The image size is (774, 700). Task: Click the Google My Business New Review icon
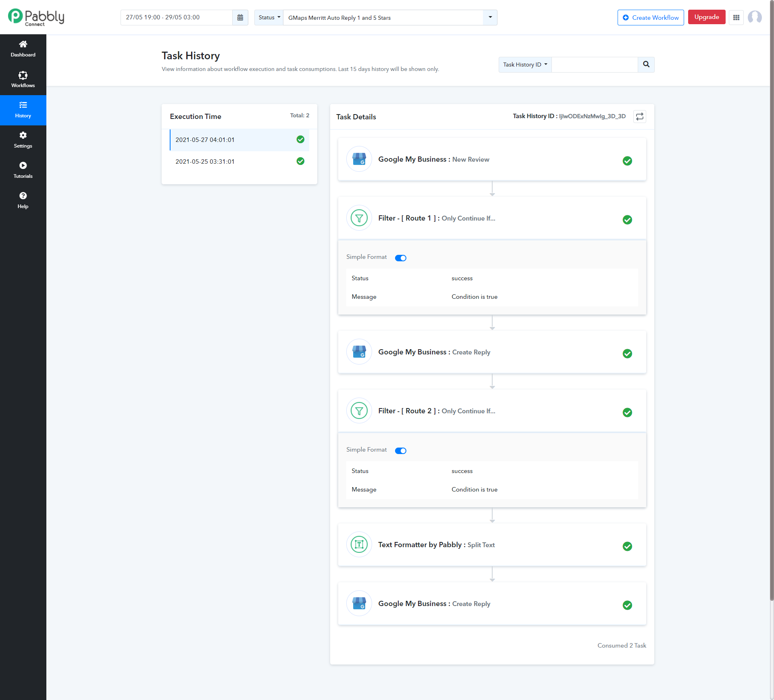359,159
